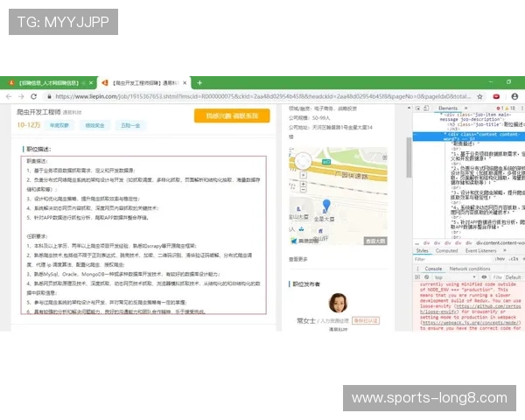Screen dimensions: 525x420
Task: Select the active job posting browser tab
Action: (144, 83)
